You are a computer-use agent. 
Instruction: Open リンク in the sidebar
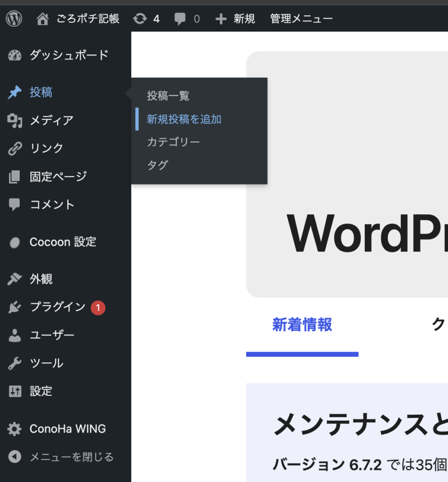tap(47, 148)
